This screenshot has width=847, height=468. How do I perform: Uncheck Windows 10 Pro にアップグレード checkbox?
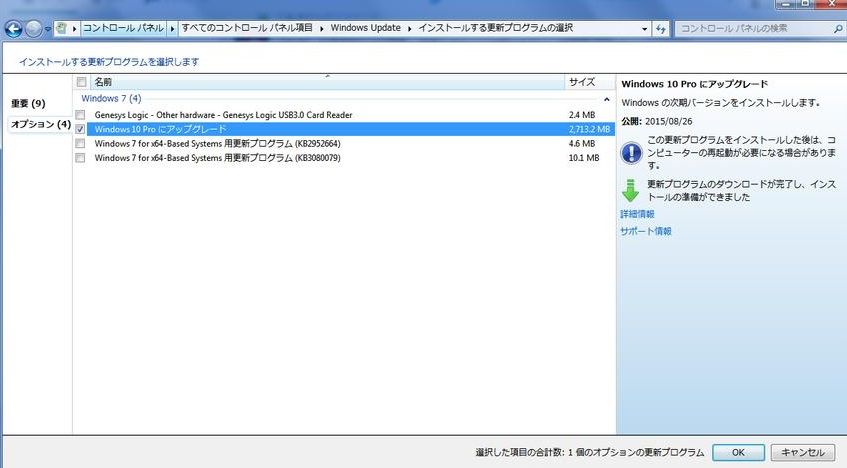coord(80,129)
